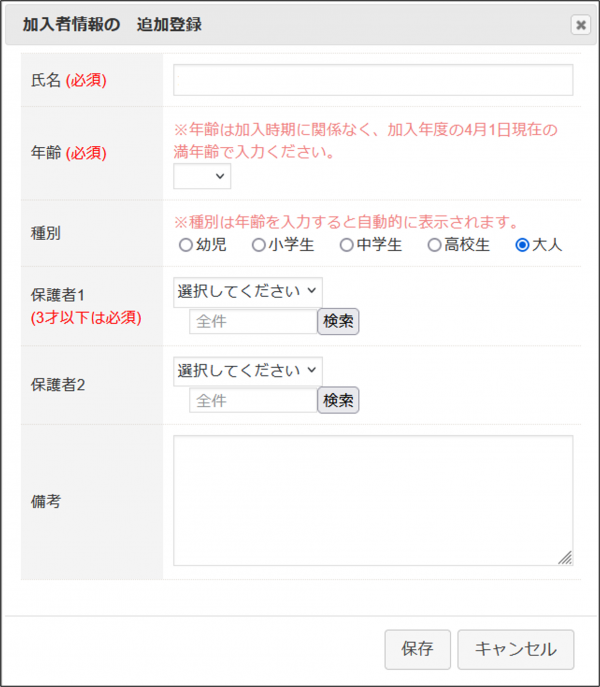Select the 幼児 radio button

pos(185,245)
